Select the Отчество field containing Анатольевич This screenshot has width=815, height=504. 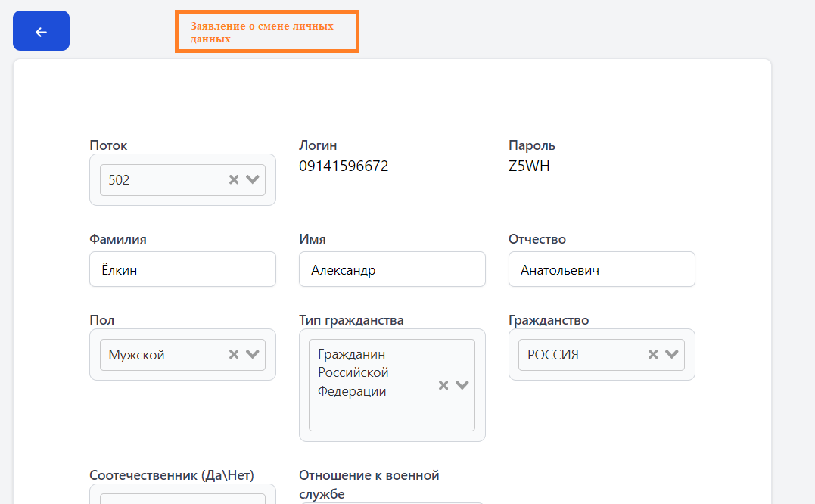[x=602, y=269]
